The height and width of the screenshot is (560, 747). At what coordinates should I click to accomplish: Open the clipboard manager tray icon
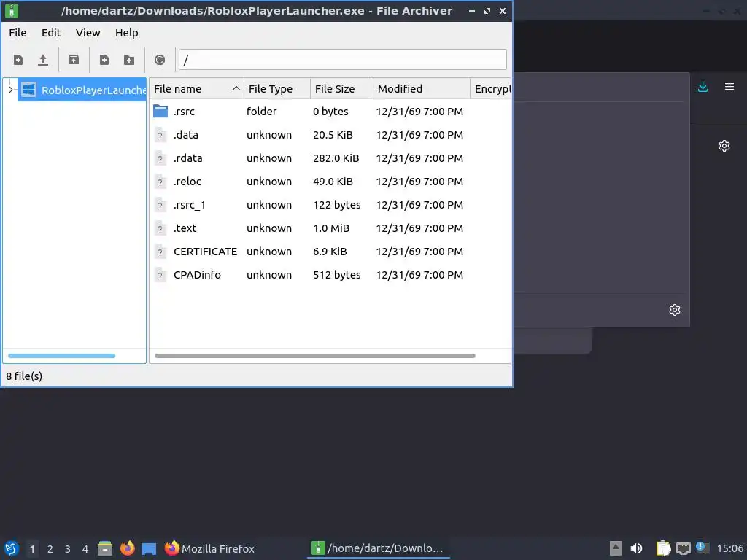click(x=663, y=548)
